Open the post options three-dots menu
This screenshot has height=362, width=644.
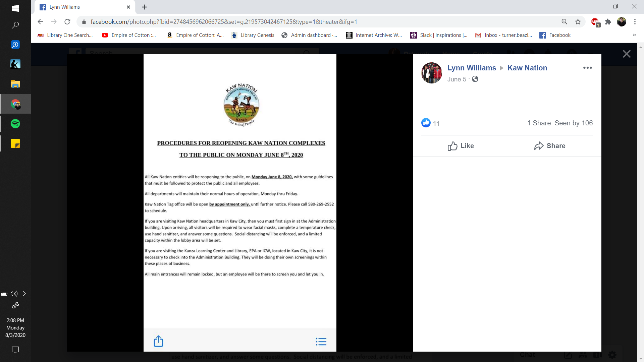pos(587,68)
